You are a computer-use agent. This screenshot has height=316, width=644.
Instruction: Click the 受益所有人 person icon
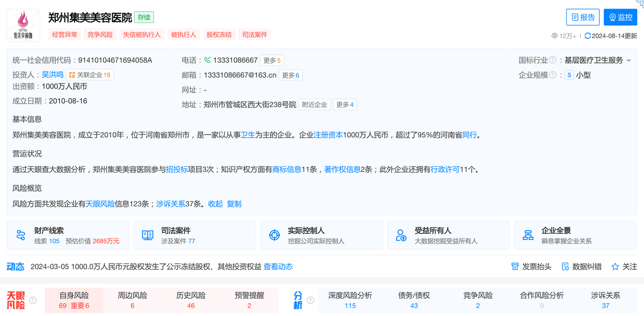point(401,235)
